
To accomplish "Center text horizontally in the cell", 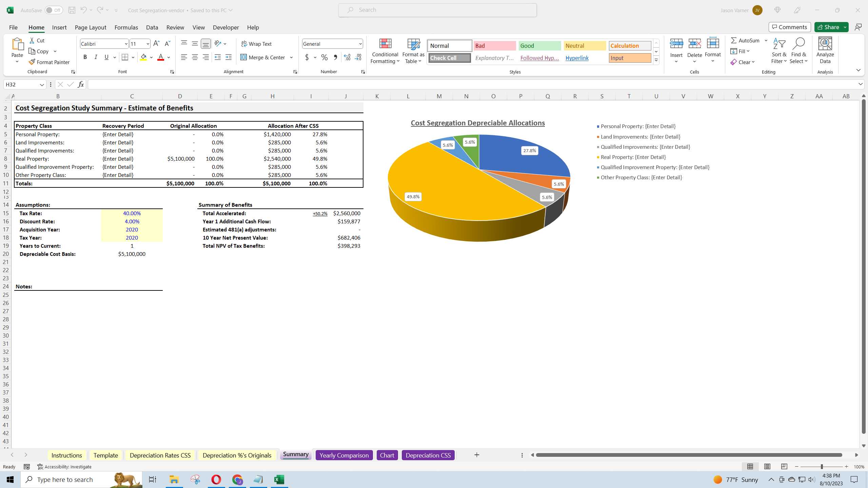I will (195, 57).
